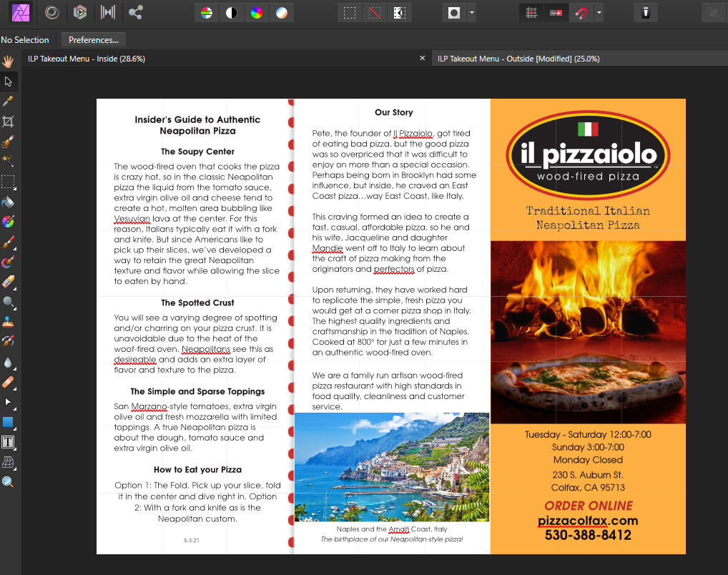Click the 530-388-8412 phone number
728x575 pixels.
588,535
